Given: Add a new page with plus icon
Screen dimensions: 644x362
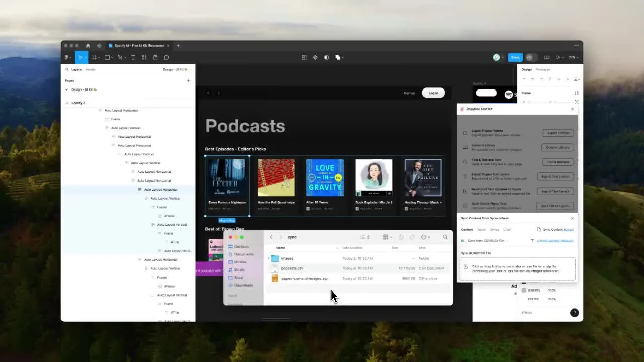Looking at the screenshot, I should click(x=189, y=81).
